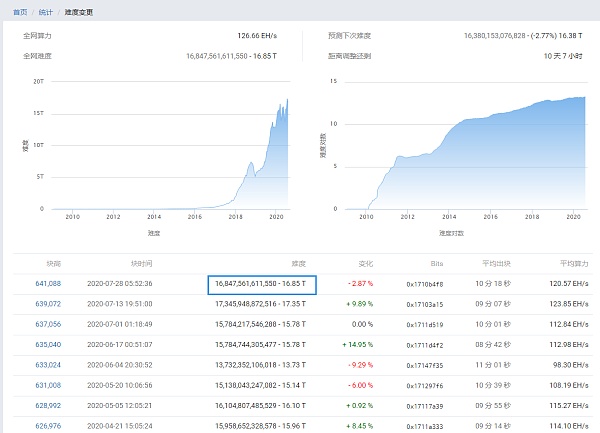Screen dimensions: 600x433
Task: Click the 难度 column header
Action: coord(297,264)
